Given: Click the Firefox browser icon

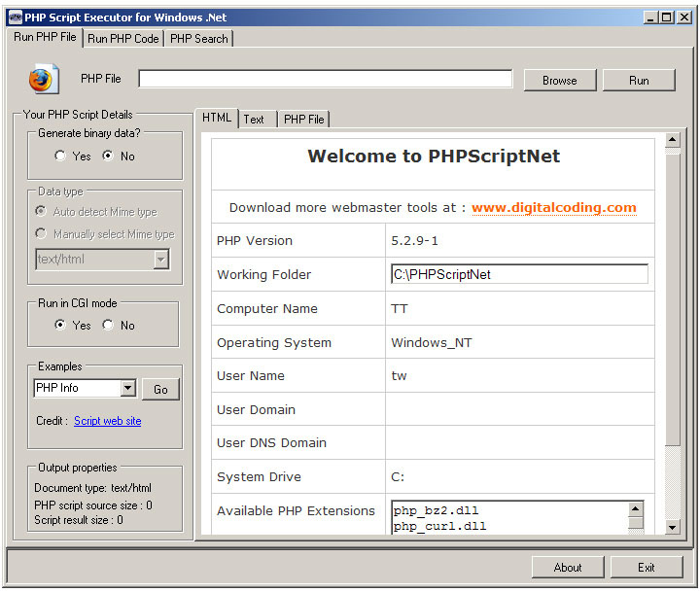Looking at the screenshot, I should click(44, 79).
